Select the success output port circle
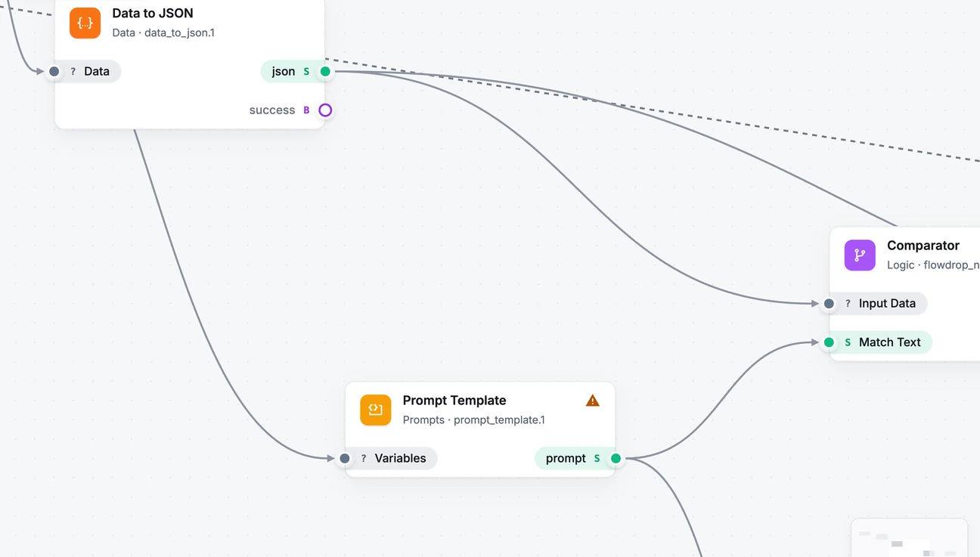 coord(325,110)
